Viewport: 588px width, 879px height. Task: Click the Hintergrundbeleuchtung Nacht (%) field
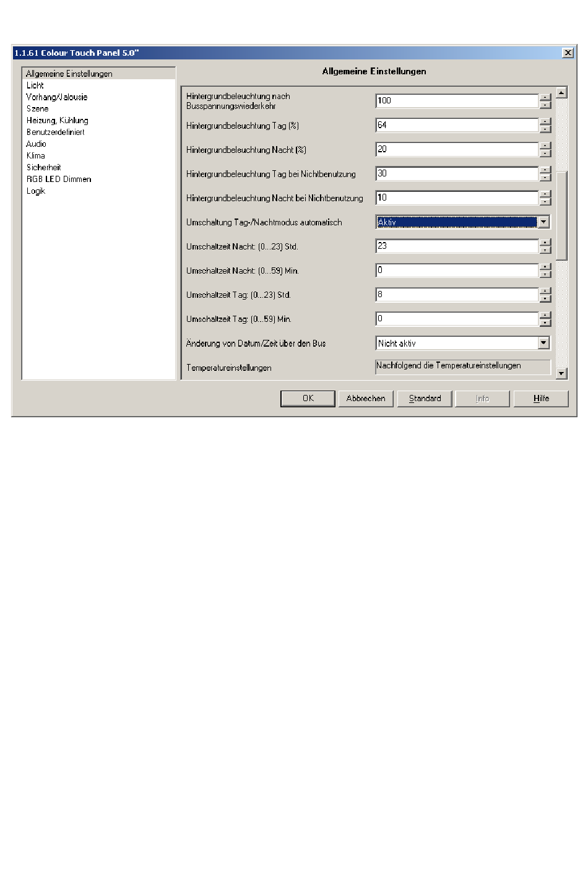tap(457, 149)
